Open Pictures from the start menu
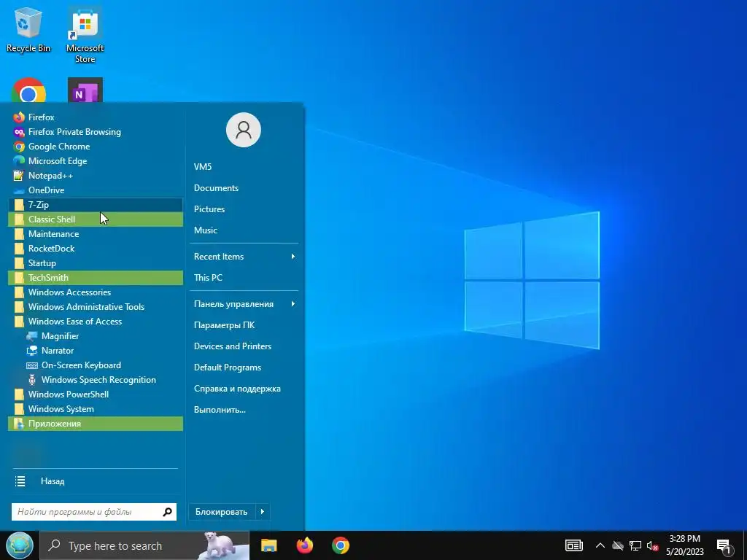 244,209
